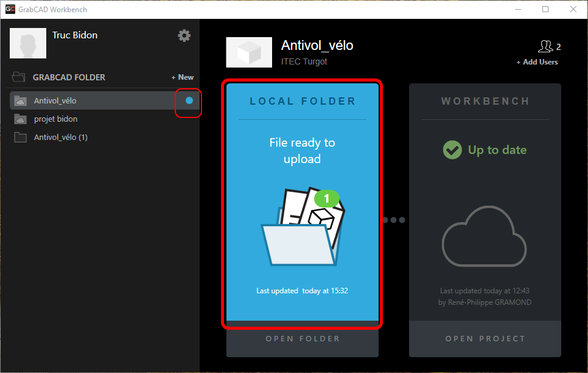Click the OPEN FOLDER button

303,339
